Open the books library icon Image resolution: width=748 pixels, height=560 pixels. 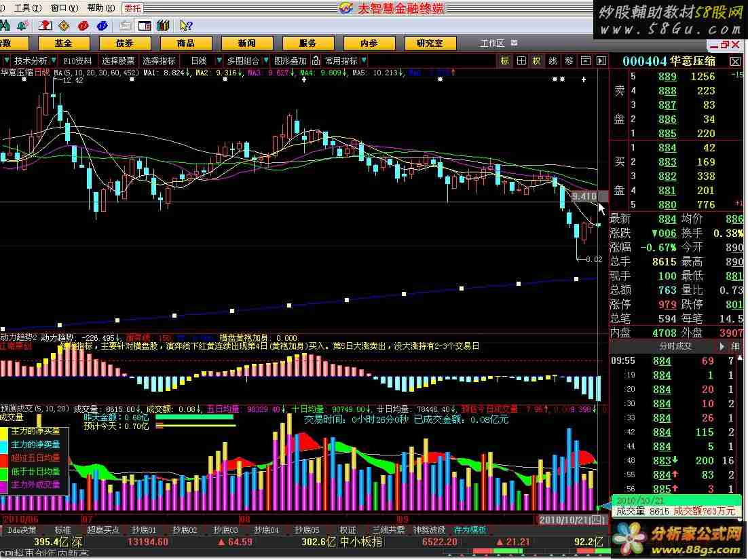pos(163,26)
